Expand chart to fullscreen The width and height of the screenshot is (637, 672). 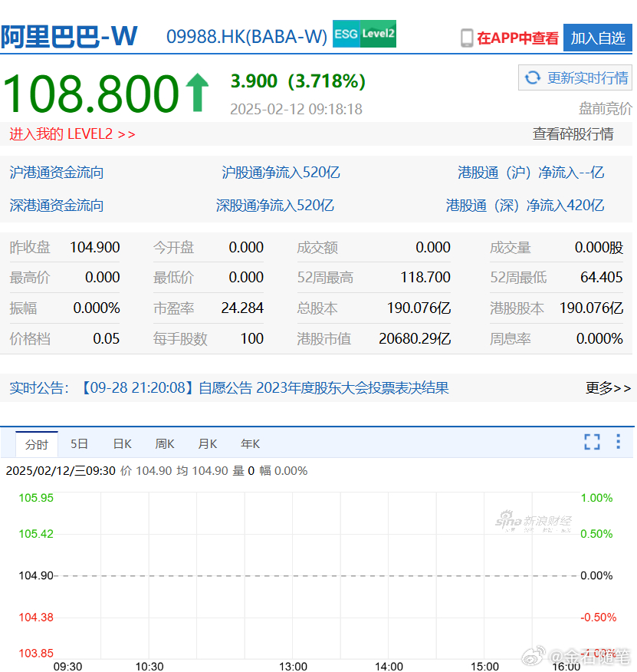[x=592, y=441]
